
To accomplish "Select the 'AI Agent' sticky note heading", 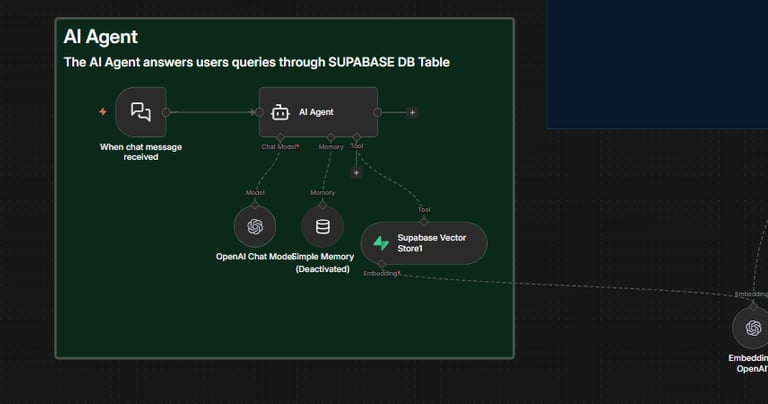I will point(101,37).
